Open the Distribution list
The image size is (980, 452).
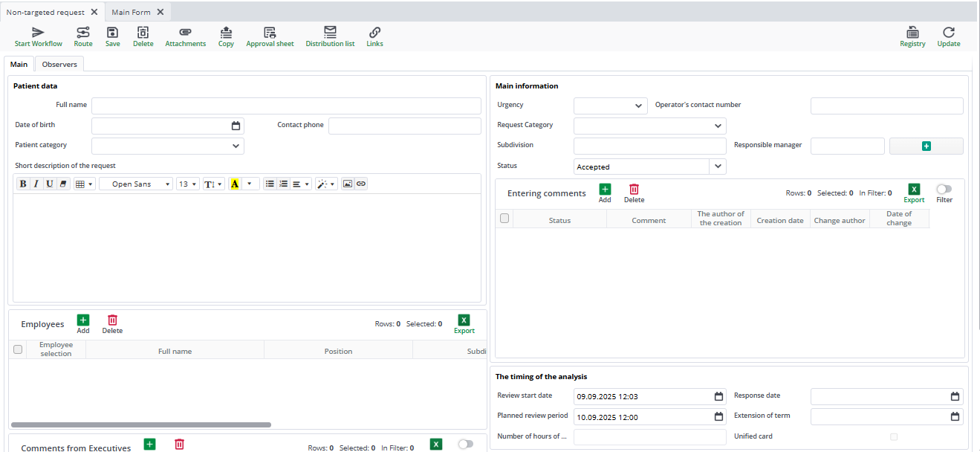coord(330,33)
